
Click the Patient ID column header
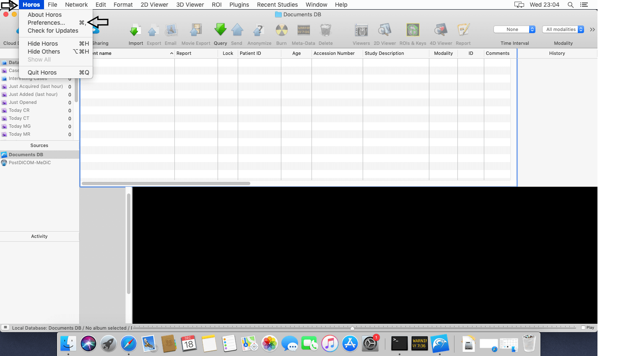(260, 53)
